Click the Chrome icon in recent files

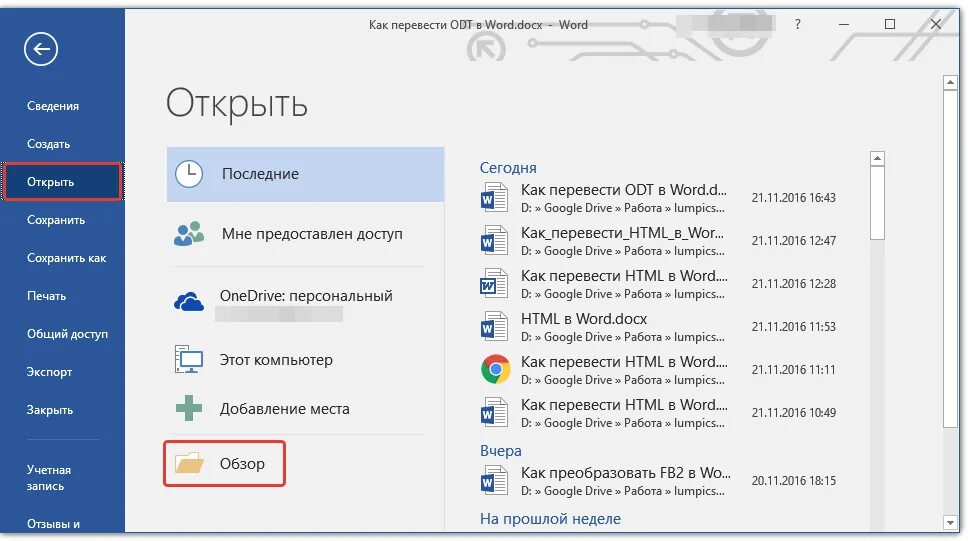[x=496, y=369]
